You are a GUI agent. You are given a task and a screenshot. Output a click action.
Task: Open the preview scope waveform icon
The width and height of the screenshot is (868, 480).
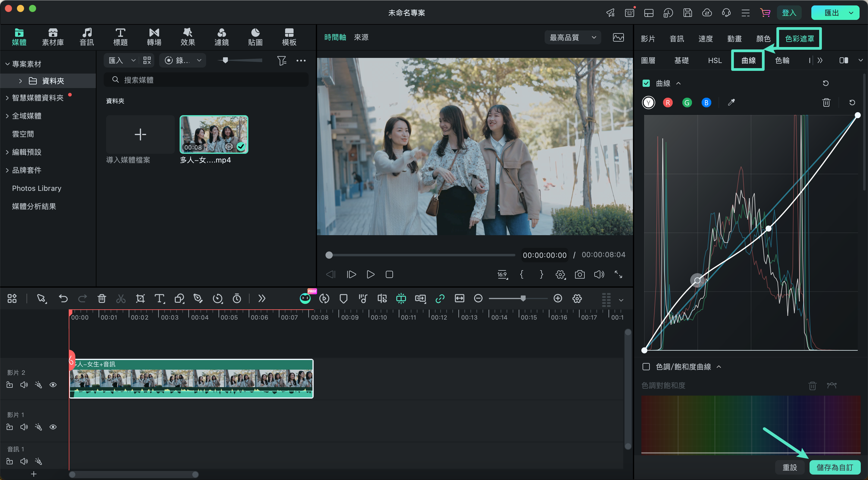pos(618,37)
